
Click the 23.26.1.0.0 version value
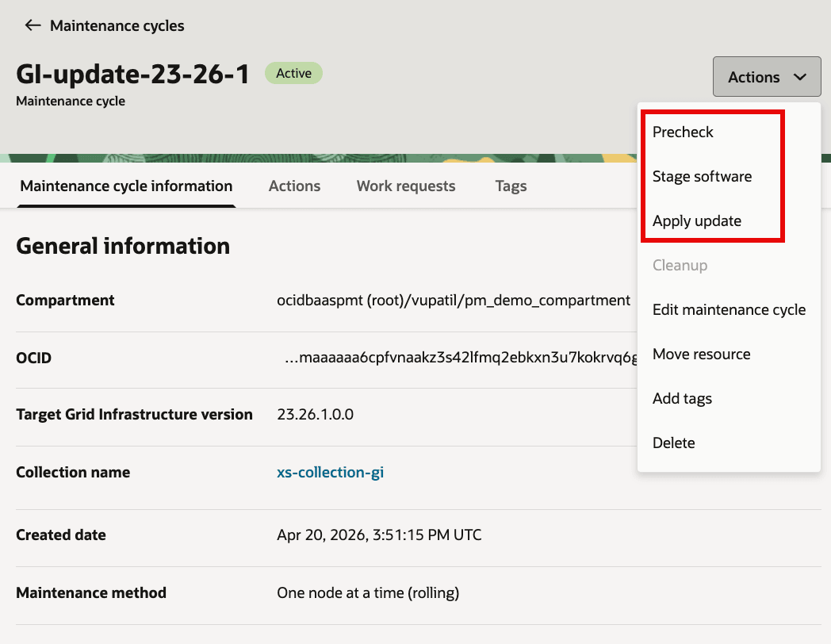(x=315, y=415)
